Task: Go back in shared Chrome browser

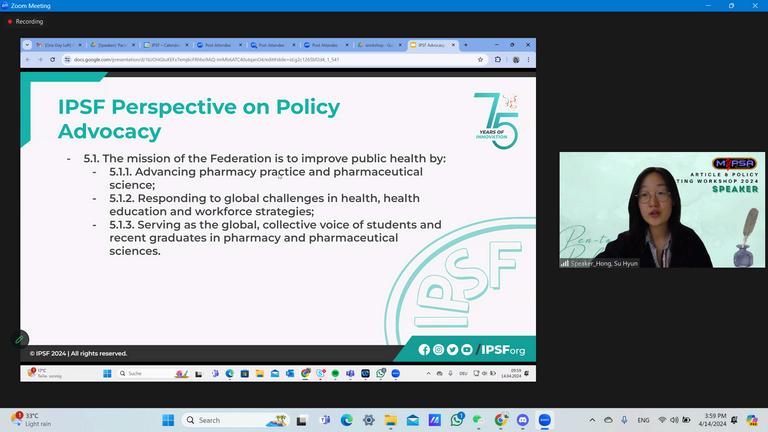Action: (x=28, y=60)
